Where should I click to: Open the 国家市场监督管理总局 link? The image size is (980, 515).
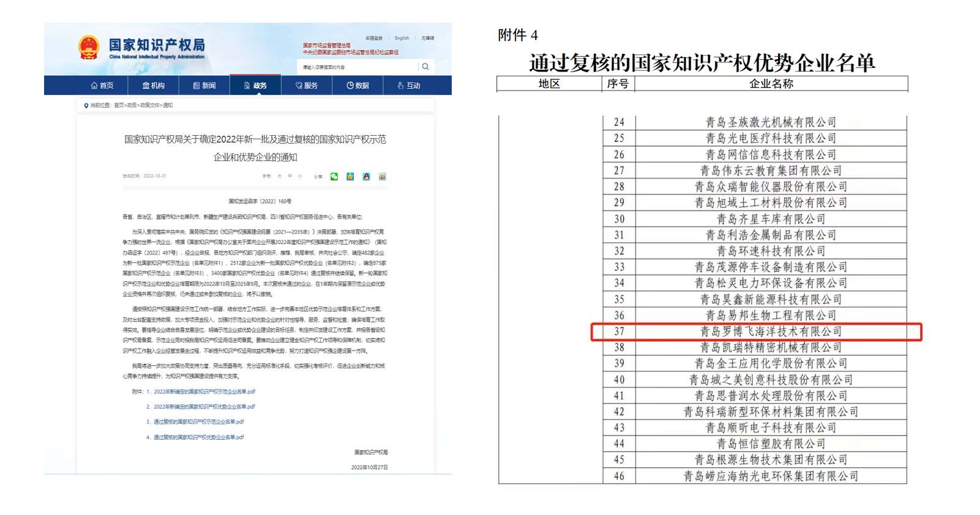(x=327, y=45)
